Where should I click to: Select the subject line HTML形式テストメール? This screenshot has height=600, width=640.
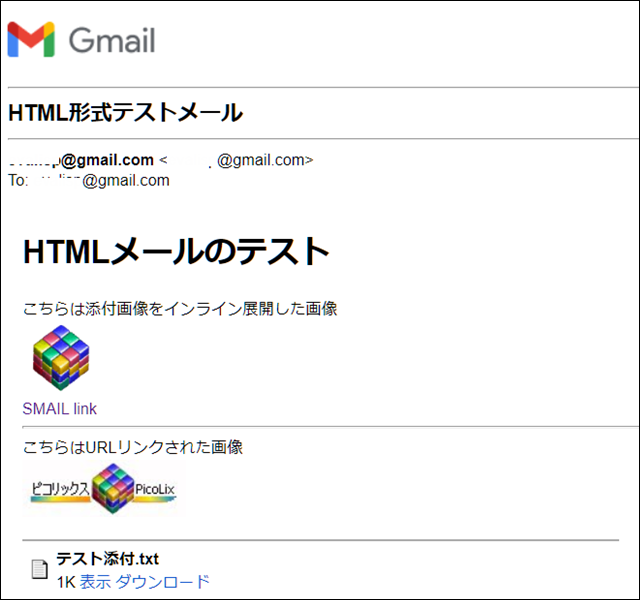click(x=125, y=113)
